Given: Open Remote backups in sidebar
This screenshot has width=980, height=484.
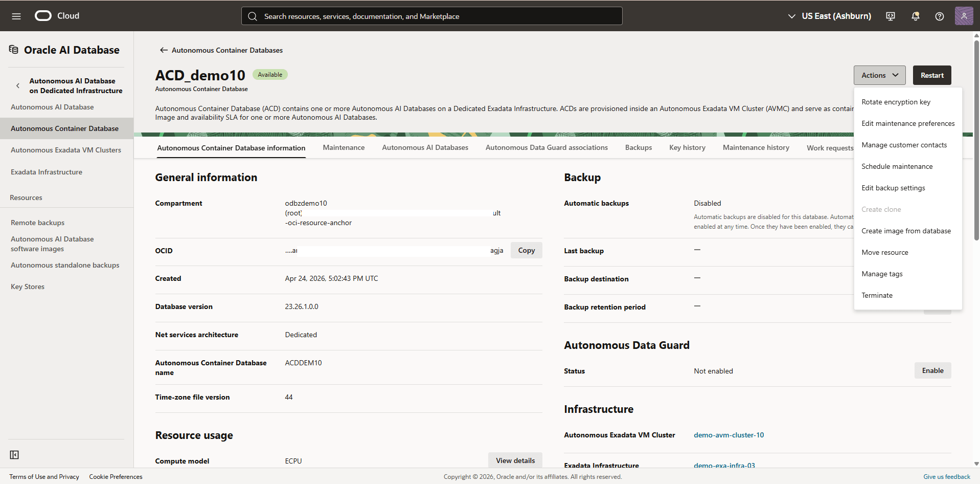Looking at the screenshot, I should click(x=37, y=223).
